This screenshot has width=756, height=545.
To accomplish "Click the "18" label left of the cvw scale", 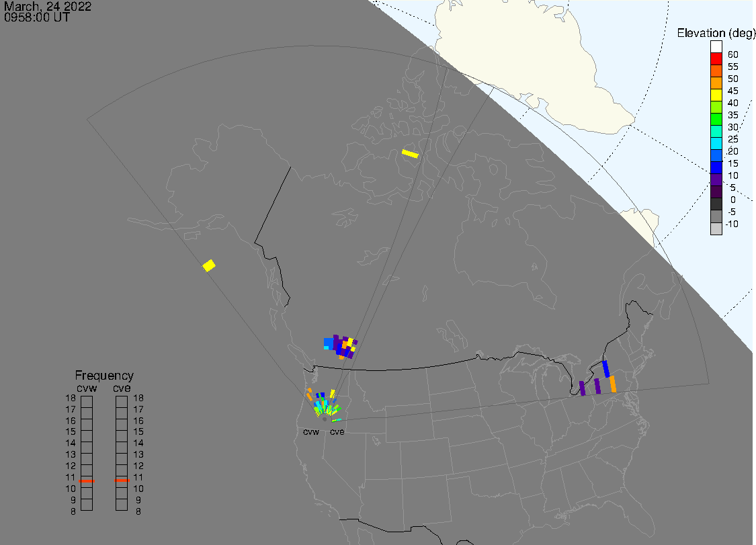I will (x=71, y=398).
